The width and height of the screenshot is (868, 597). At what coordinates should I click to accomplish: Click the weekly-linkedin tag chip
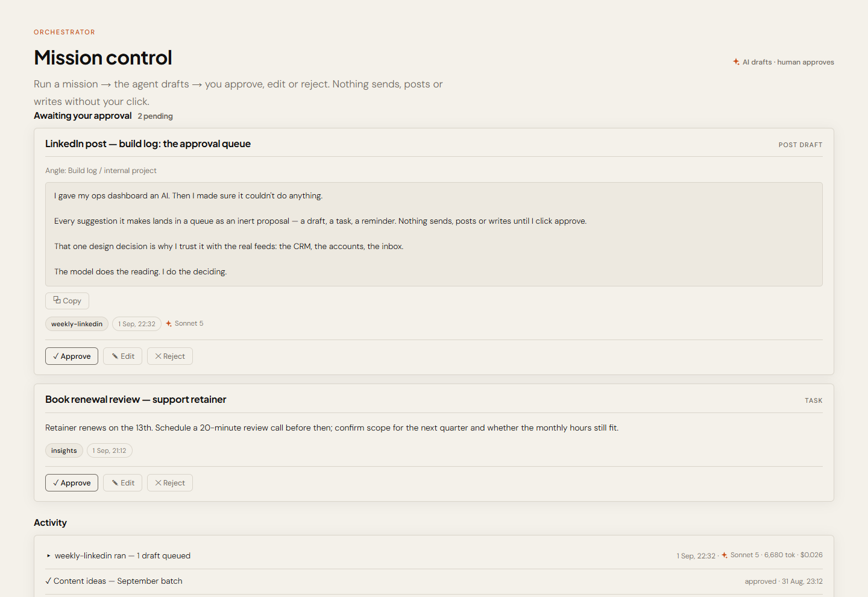77,324
